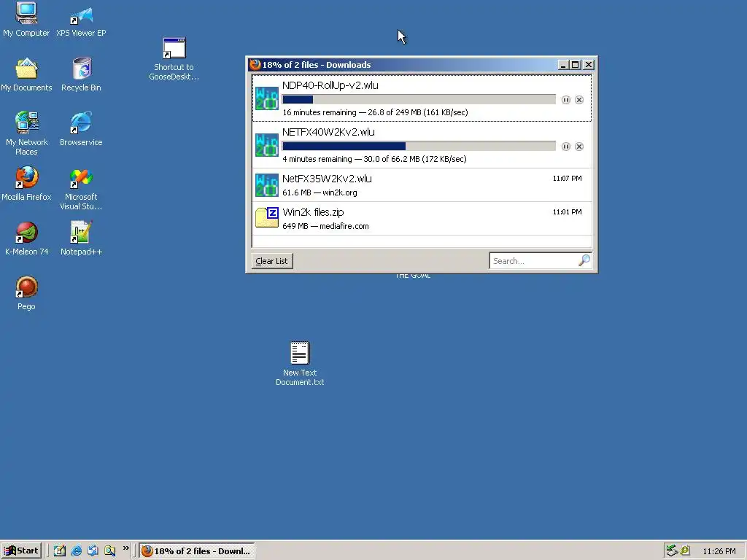Click the first Quick Launch notepad icon
The image size is (747, 560).
[x=60, y=551]
